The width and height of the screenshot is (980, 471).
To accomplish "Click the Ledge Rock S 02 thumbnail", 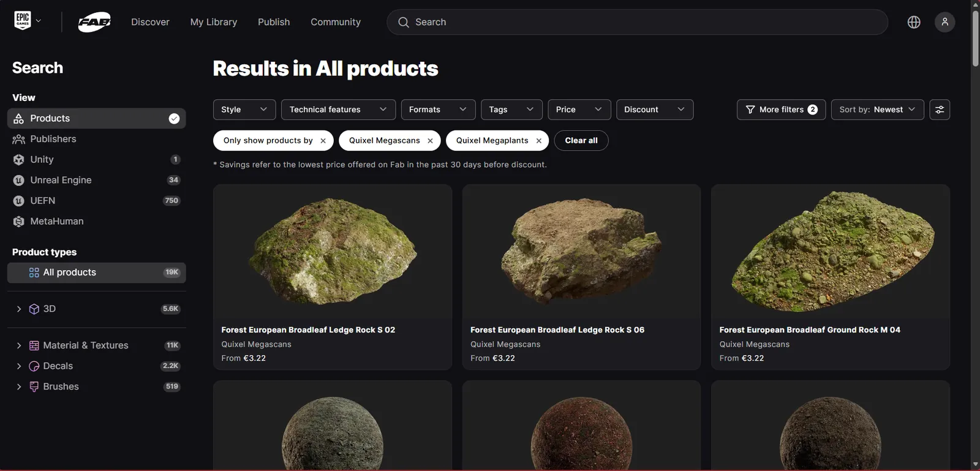I will 333,252.
